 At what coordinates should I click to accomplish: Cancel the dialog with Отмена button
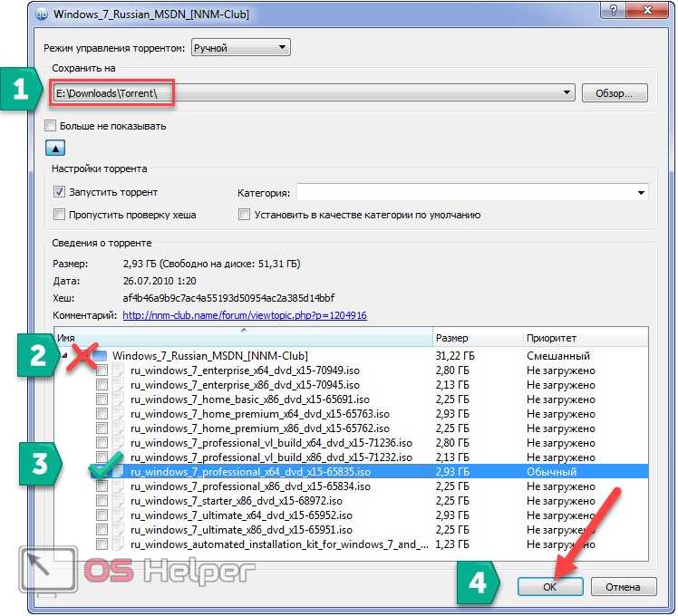click(x=623, y=587)
